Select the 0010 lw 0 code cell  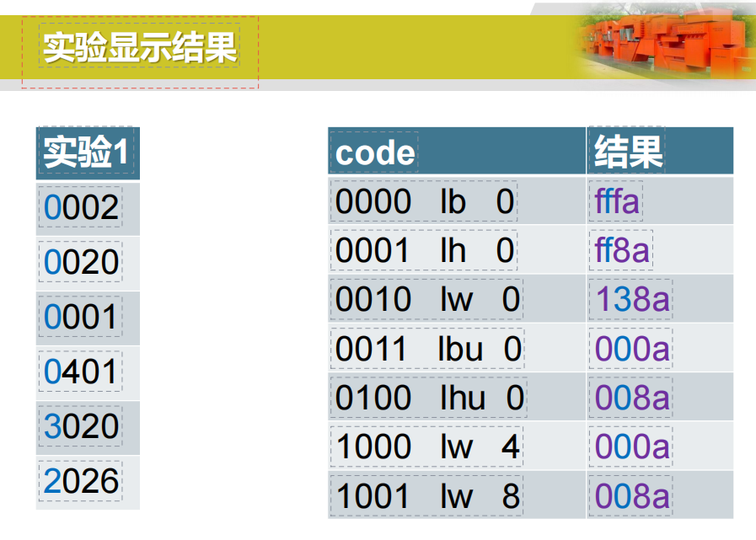coord(427,300)
